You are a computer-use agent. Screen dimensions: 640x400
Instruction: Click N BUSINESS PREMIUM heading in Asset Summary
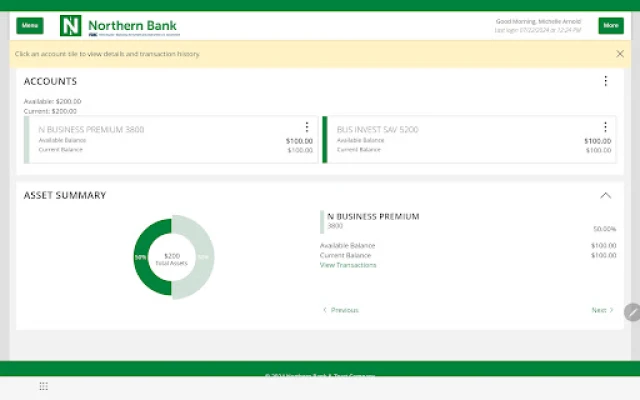[373, 216]
